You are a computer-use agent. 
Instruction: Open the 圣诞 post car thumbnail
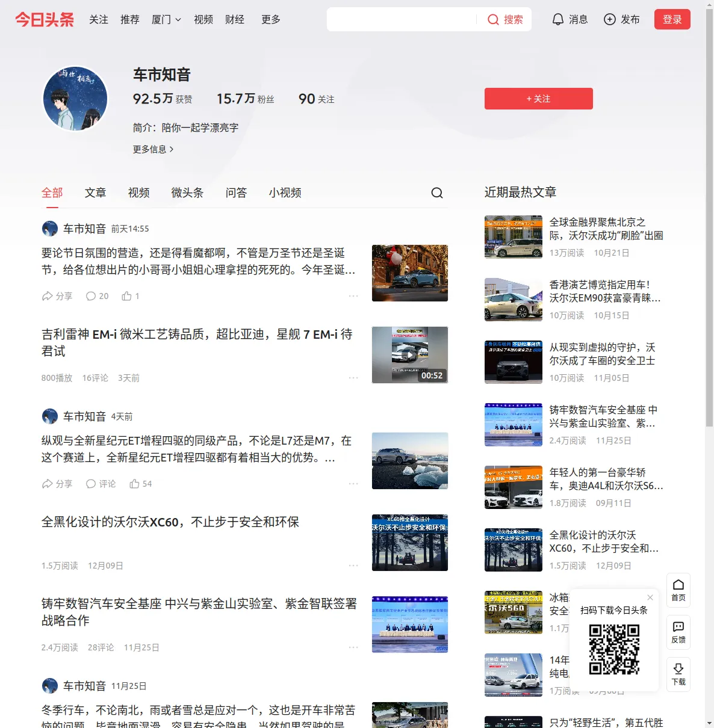[x=410, y=273]
